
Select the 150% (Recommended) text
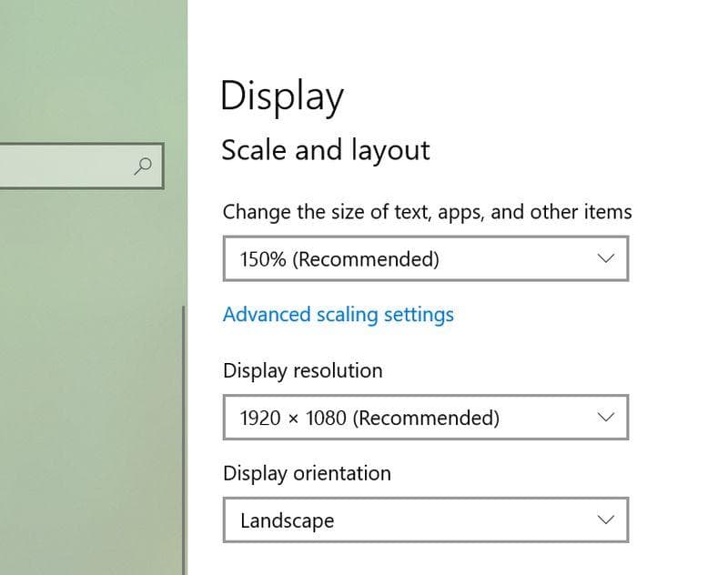tap(339, 259)
